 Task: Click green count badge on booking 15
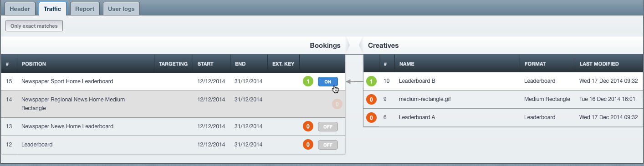(x=308, y=81)
